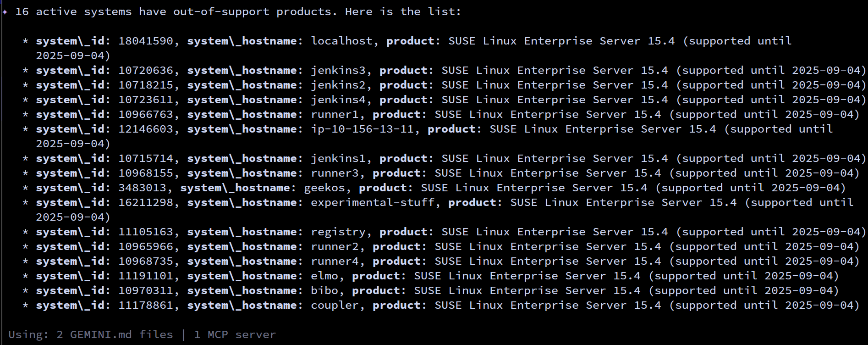Viewport: 868px width, 345px height.
Task: Click the ip-10-156-13-11 hostname
Action: (x=362, y=129)
